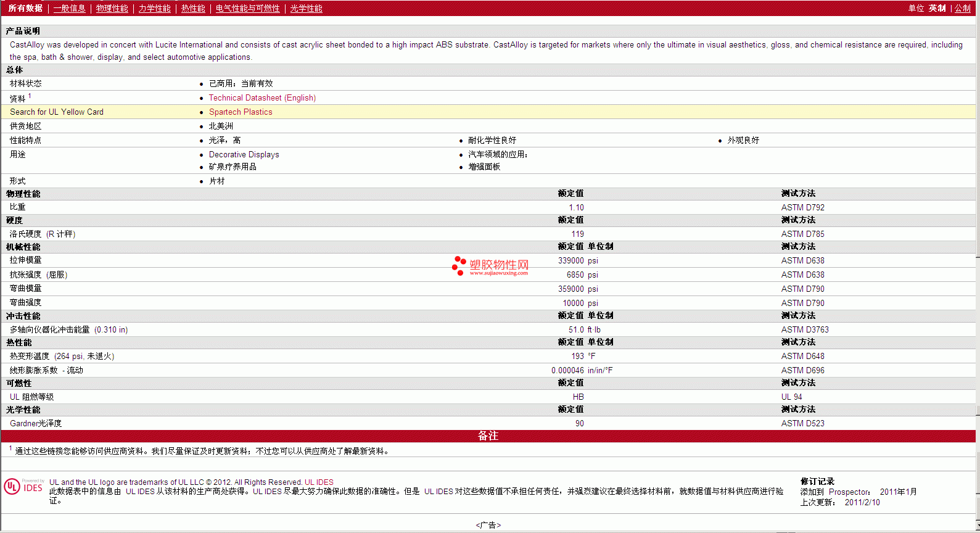The image size is (980, 533).
Task: Click the 抗张强度 (屈服) label
Action: (38, 275)
